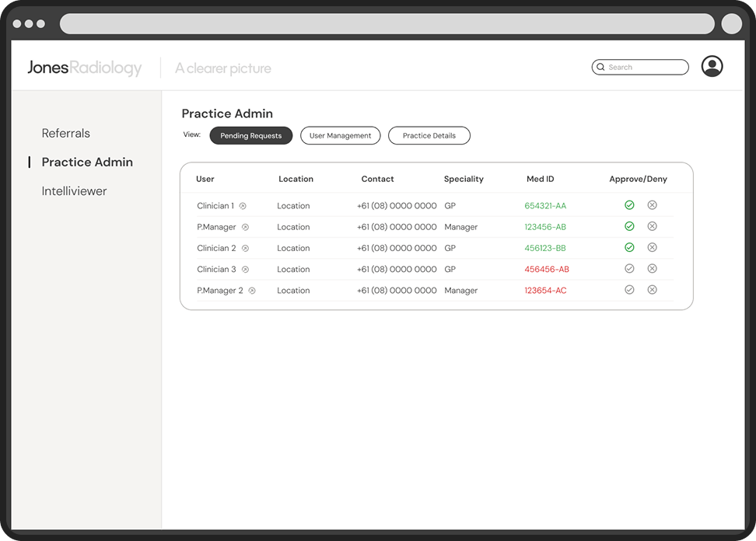Click Clinician 1 contact phone number
Screen dimensions: 756x541
(x=397, y=206)
